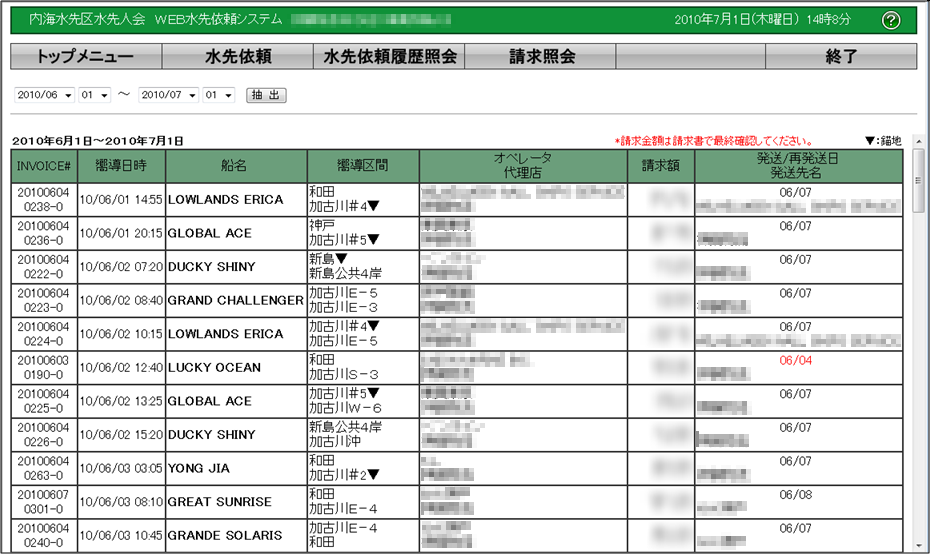Click 終了 to exit the system
Viewport: 930px width, 554px height.
point(841,57)
